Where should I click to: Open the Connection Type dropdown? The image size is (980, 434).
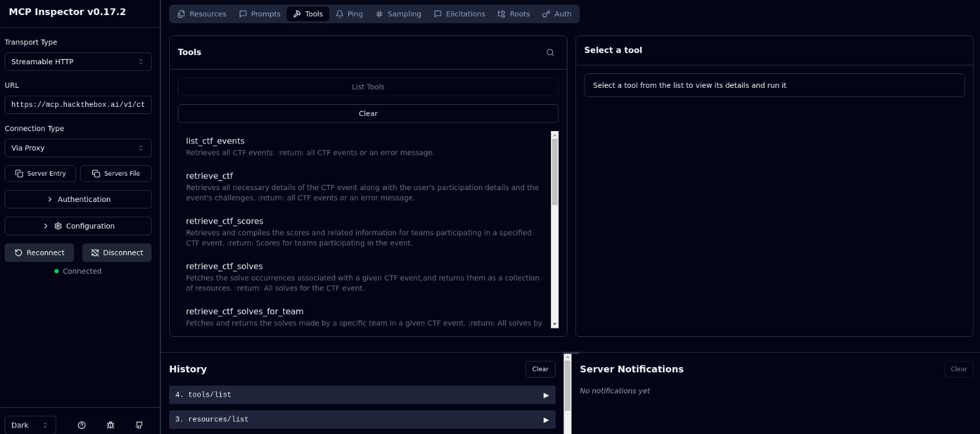[x=78, y=148]
